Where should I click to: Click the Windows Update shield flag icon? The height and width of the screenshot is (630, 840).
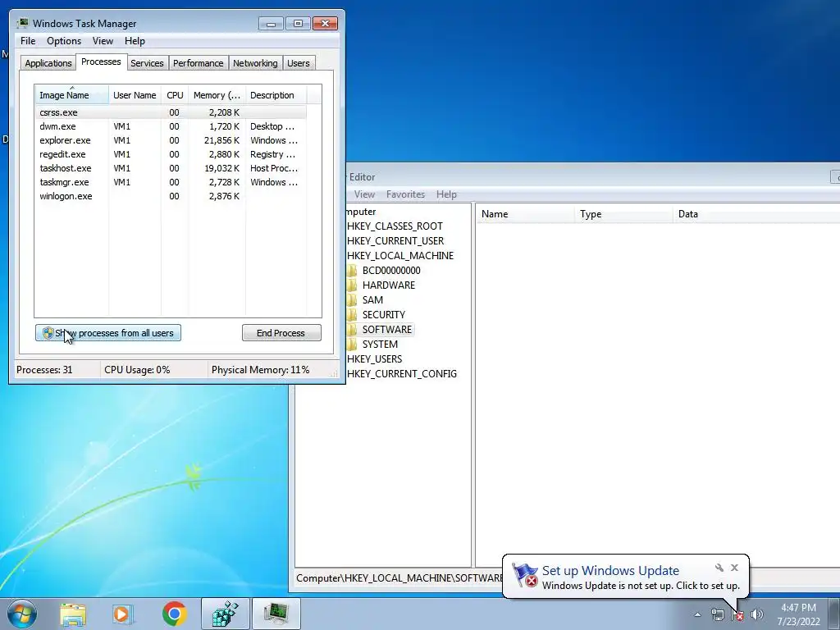[x=524, y=575]
